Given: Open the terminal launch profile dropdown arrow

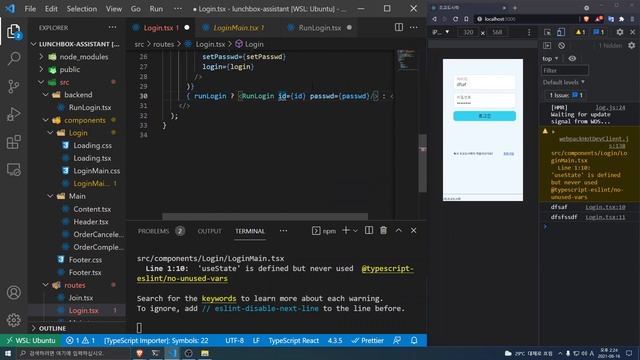Looking at the screenshot, I should coord(356,231).
